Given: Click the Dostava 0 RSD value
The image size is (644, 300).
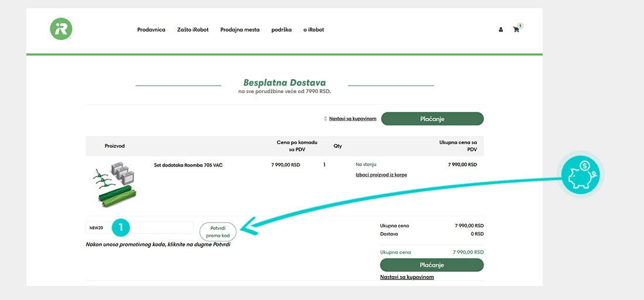Looking at the screenshot, I should tap(477, 234).
